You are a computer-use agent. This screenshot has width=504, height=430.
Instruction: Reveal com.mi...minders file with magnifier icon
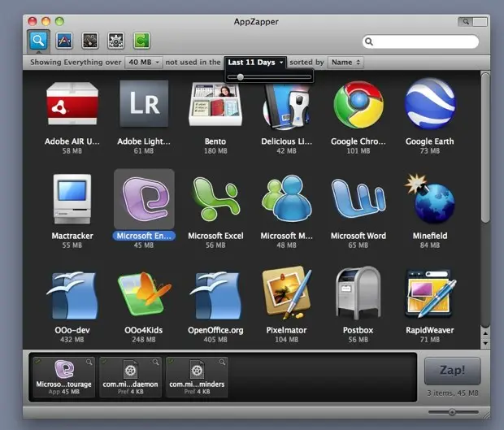(222, 363)
